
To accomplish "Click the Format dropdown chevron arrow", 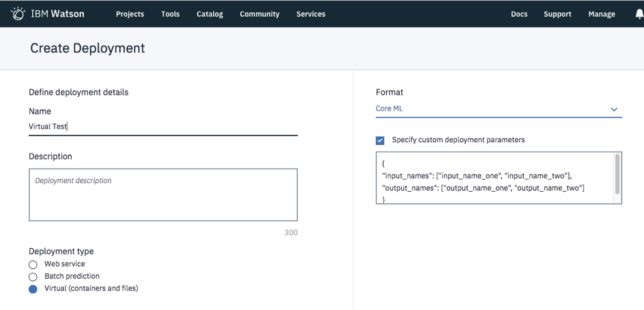I will coord(614,109).
